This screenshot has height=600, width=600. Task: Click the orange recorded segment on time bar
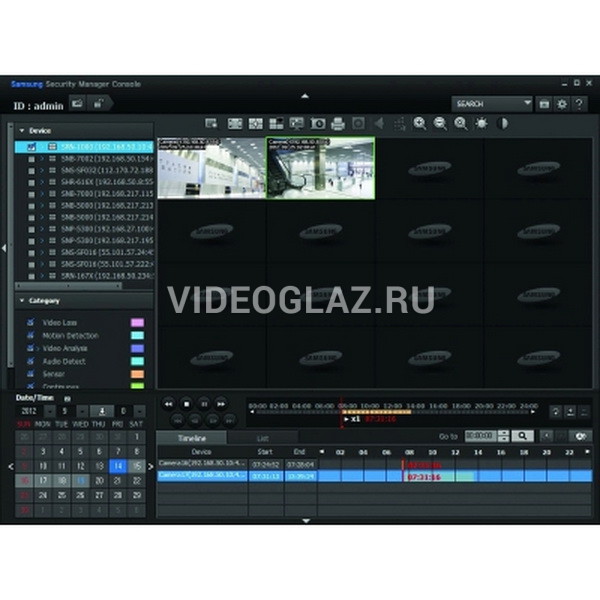coord(377,412)
